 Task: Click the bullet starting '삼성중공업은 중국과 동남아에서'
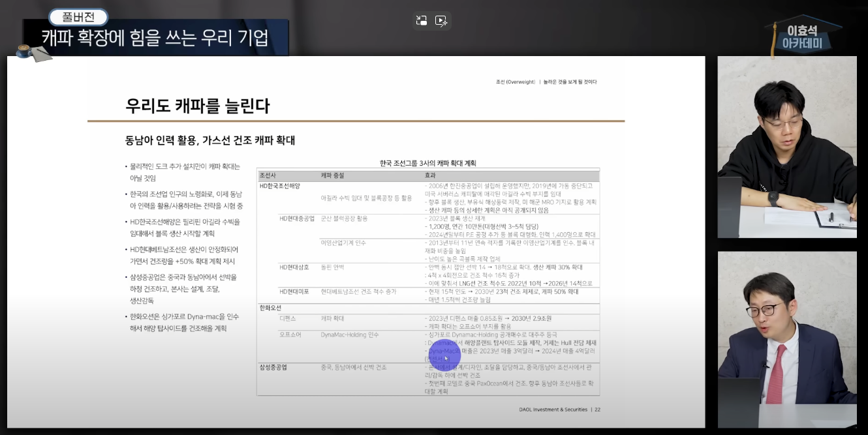[183, 288]
